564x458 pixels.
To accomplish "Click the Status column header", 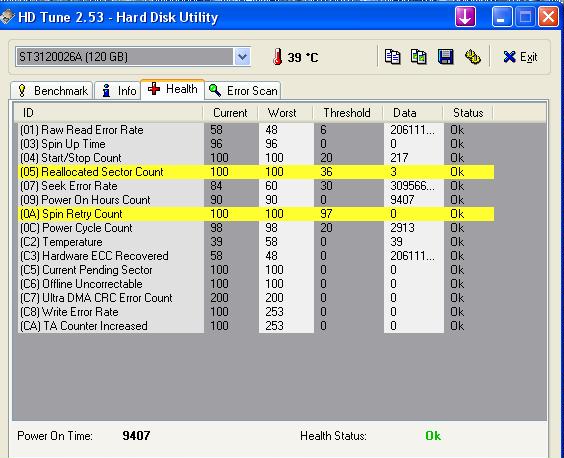I will click(468, 113).
